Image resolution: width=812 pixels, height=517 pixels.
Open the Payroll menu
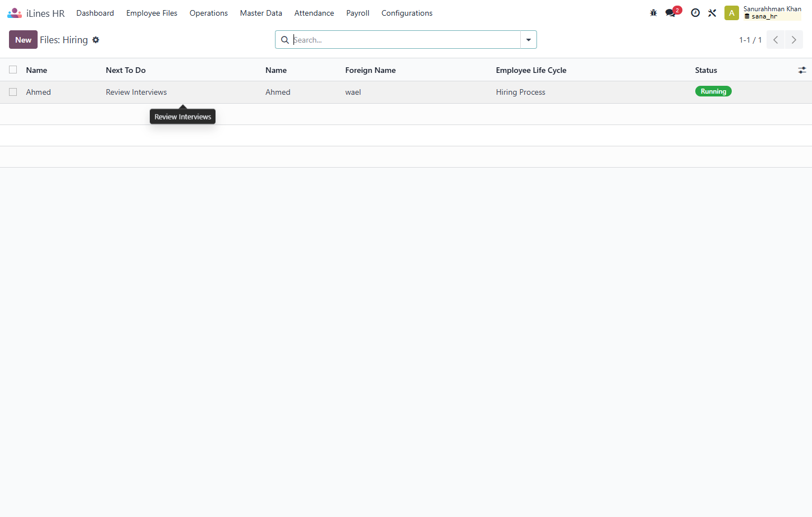357,13
